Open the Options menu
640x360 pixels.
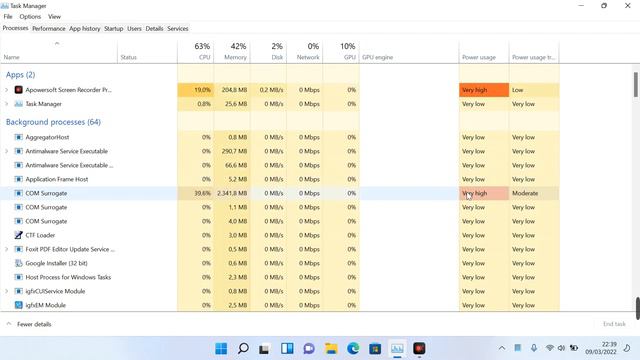[x=30, y=17]
